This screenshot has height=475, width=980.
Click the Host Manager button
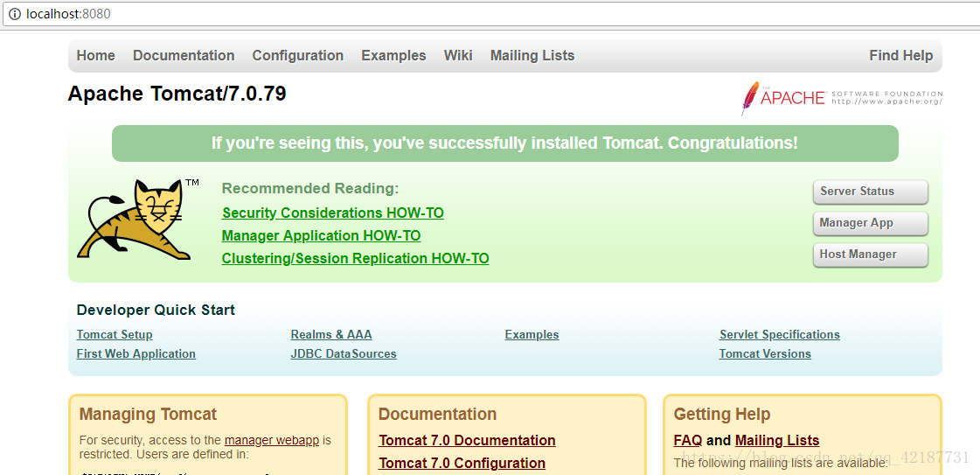(x=871, y=255)
